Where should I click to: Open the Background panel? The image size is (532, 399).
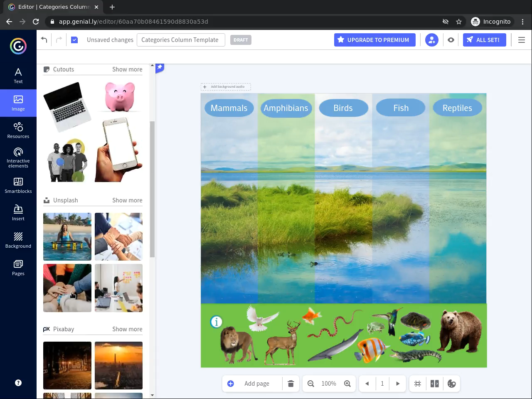point(18,240)
